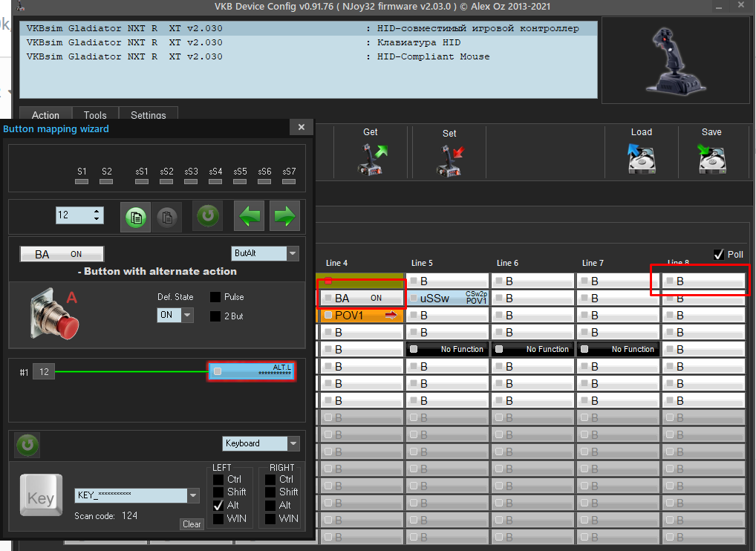
Task: Select the Клавиатура HID device row
Action: coord(308,42)
